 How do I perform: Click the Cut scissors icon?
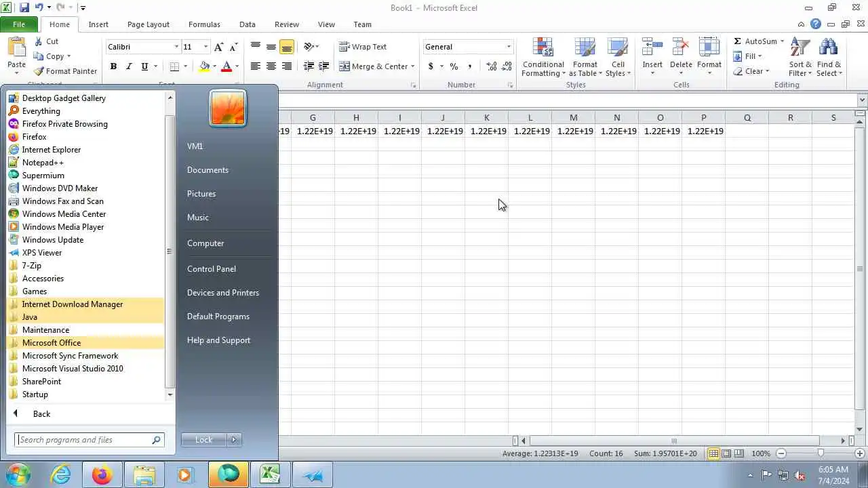point(39,41)
